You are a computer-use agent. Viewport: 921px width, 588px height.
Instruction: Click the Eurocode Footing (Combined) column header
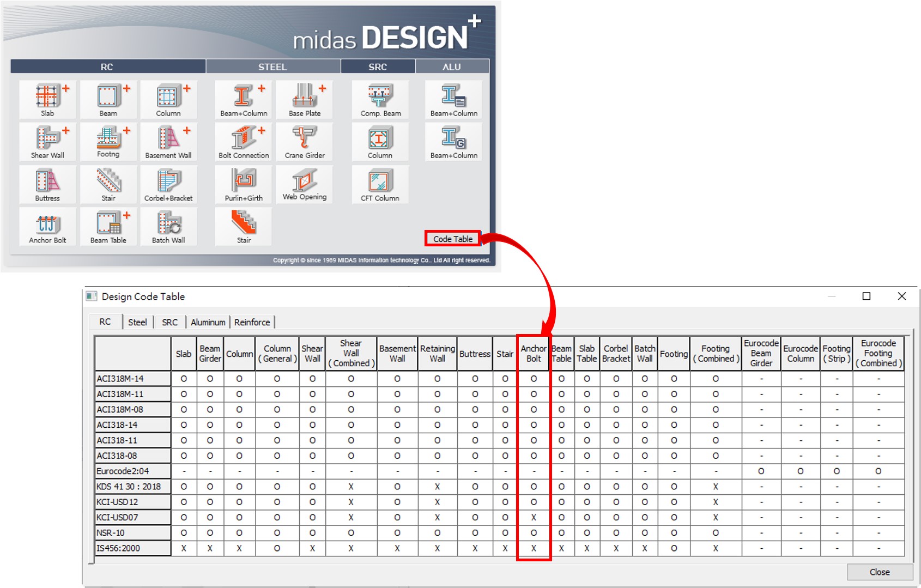point(878,353)
